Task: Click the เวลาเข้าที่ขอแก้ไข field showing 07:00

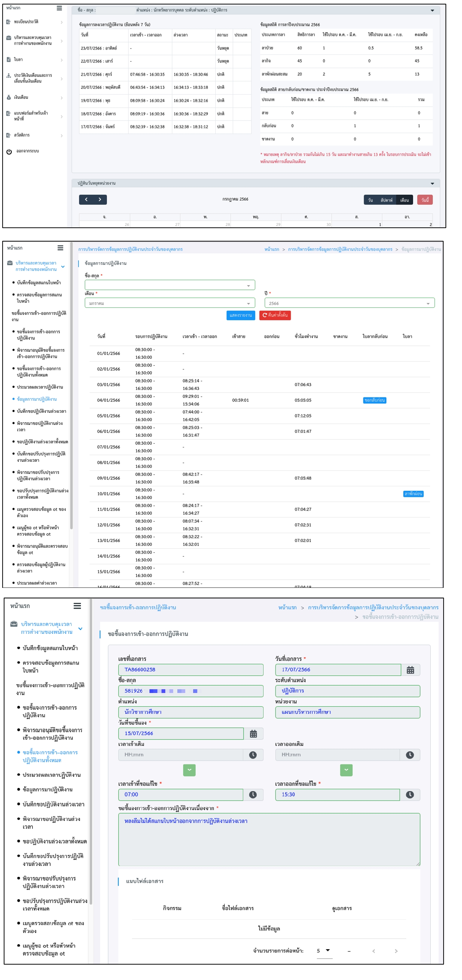Action: point(181,795)
